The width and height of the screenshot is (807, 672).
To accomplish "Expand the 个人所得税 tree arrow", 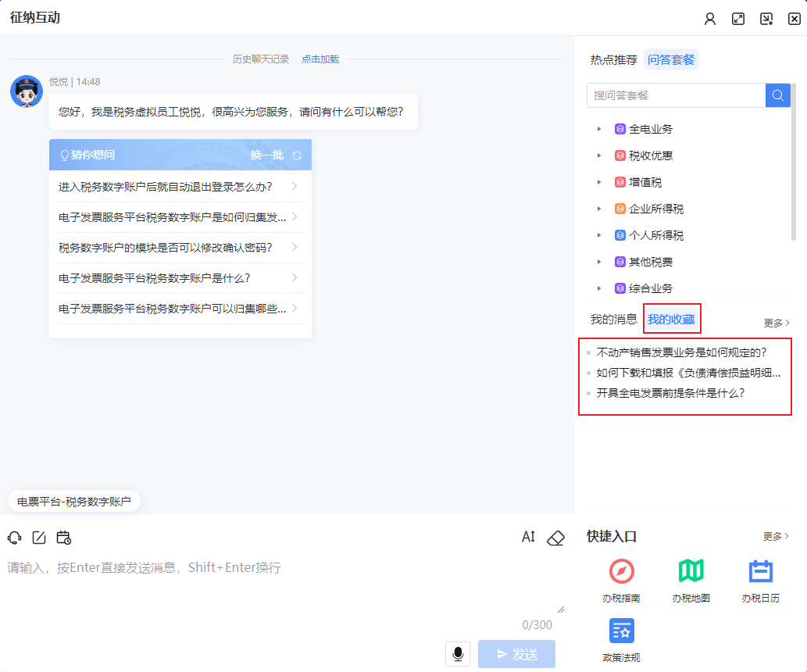I will point(599,235).
